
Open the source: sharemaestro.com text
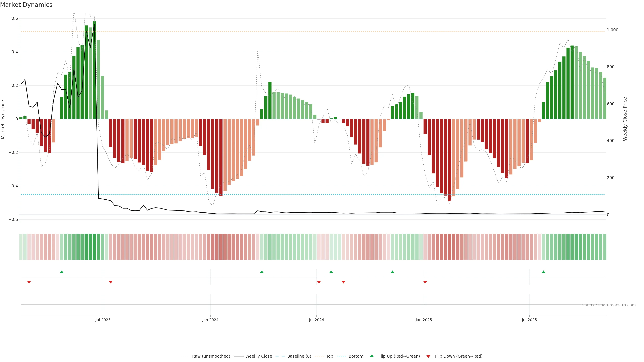click(x=609, y=305)
